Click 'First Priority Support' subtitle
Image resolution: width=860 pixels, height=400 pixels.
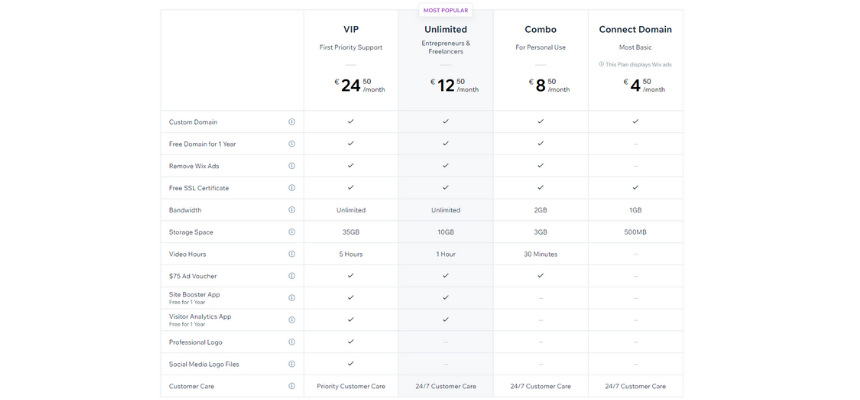click(351, 47)
